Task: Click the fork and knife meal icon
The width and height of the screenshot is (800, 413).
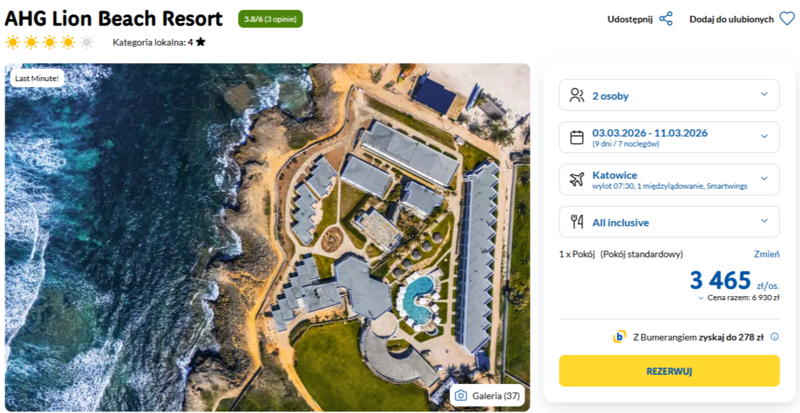Action: (x=577, y=221)
